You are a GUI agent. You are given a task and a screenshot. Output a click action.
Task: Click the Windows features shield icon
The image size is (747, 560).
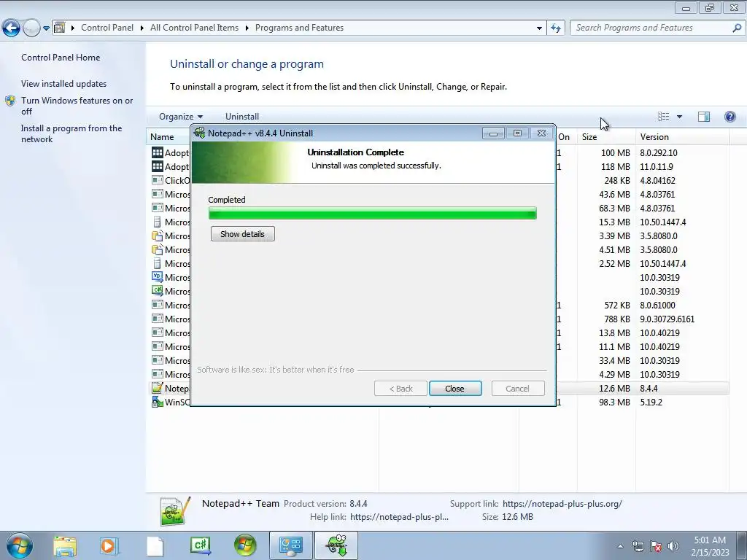(x=10, y=101)
